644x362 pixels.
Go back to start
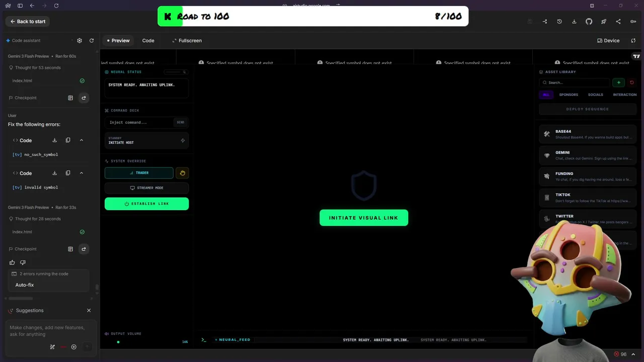28,21
